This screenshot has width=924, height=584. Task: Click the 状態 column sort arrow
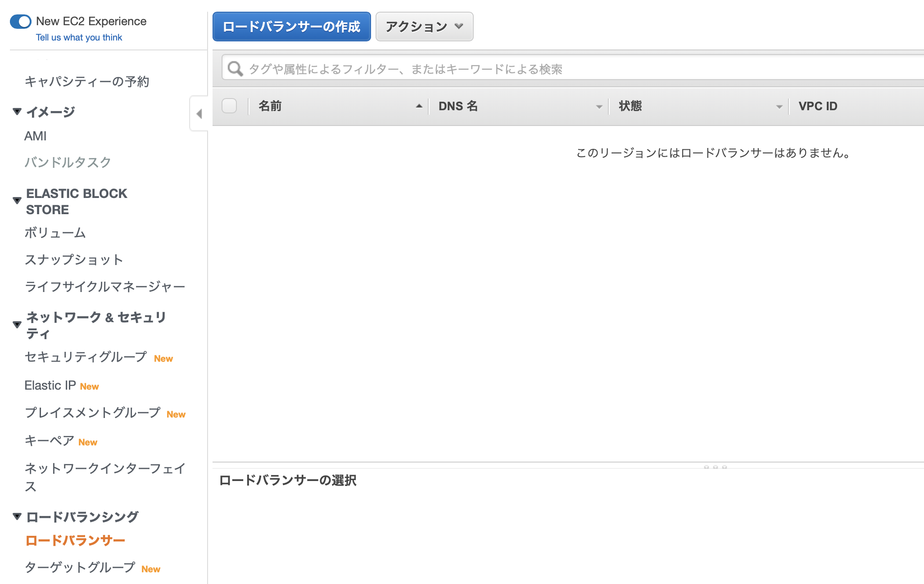(779, 107)
